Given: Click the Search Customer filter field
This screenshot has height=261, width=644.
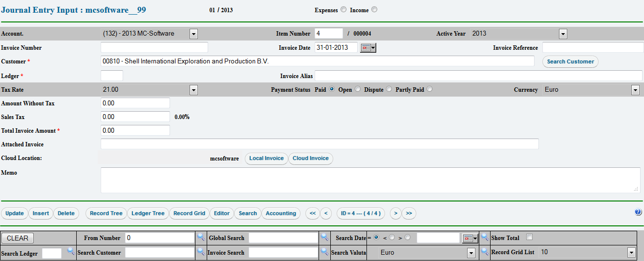Looking at the screenshot, I should point(160,252).
